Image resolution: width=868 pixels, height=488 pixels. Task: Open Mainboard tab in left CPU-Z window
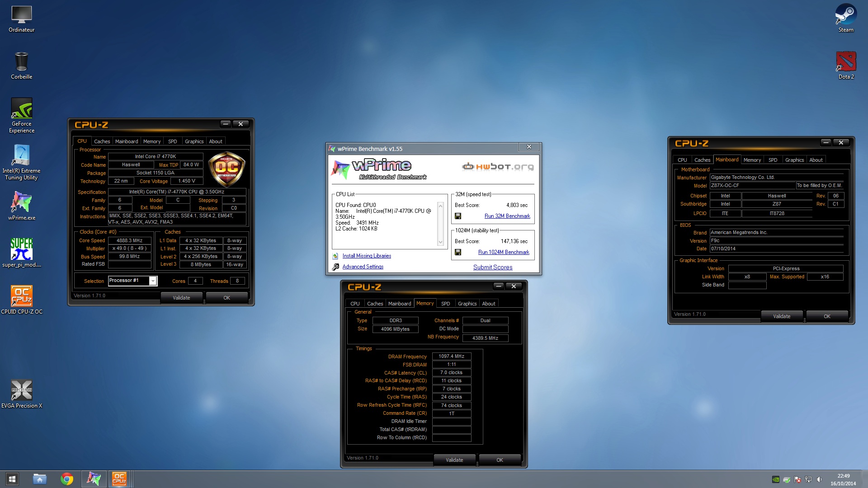[x=127, y=141]
